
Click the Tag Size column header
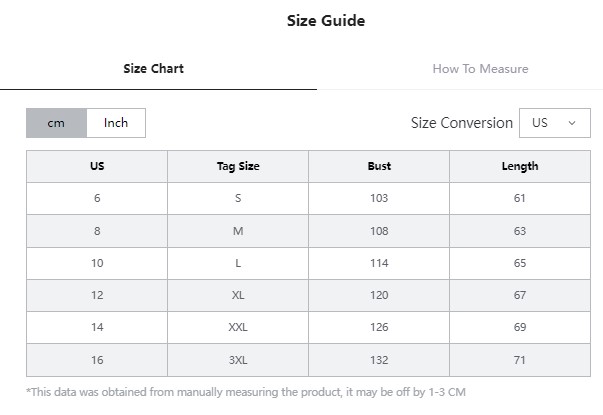point(238,166)
